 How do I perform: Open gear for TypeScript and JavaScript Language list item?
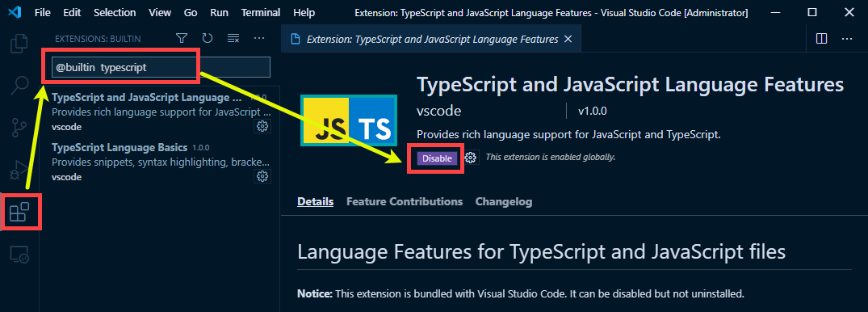(x=262, y=126)
